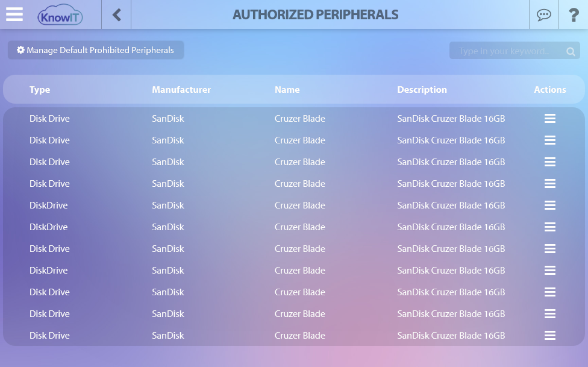Click the search magnifier icon

coord(571,51)
